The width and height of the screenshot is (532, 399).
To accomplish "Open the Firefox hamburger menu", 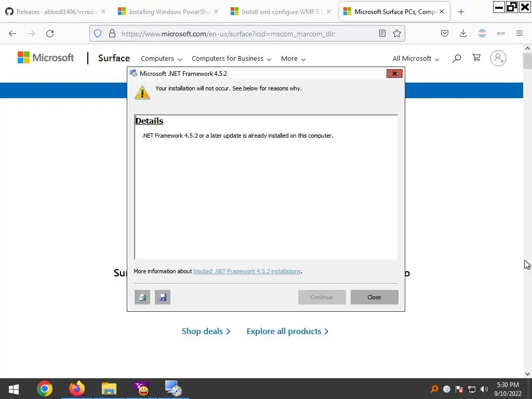I will coord(520,33).
